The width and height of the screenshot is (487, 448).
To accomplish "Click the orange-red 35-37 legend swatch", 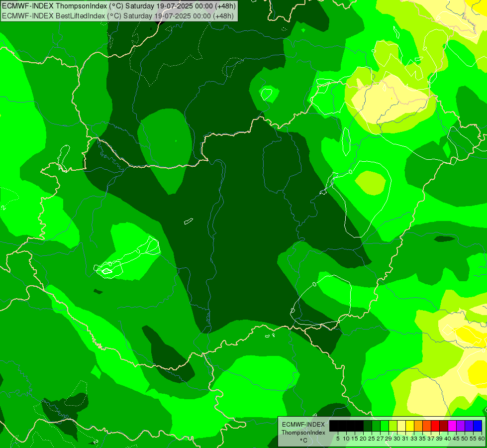I will coord(427,426).
